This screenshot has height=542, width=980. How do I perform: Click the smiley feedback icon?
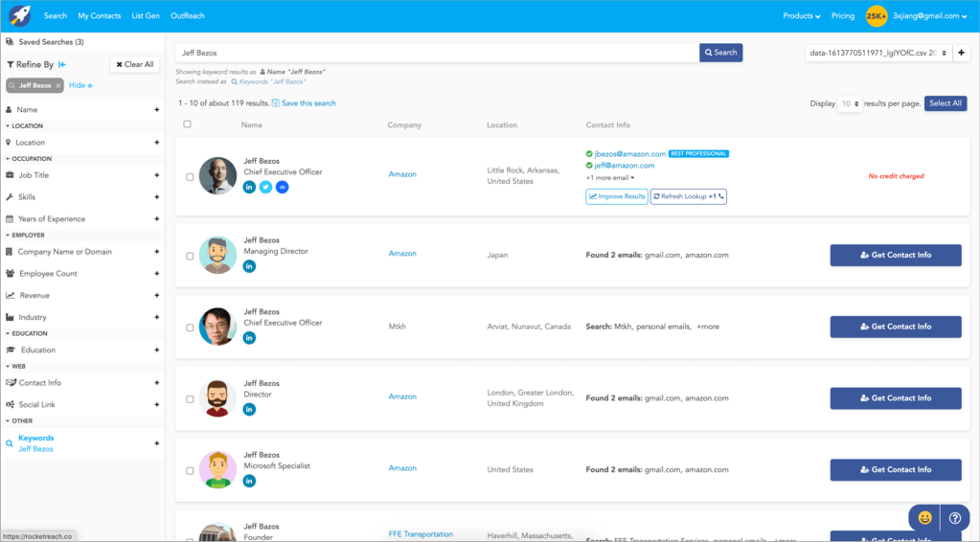[x=924, y=517]
